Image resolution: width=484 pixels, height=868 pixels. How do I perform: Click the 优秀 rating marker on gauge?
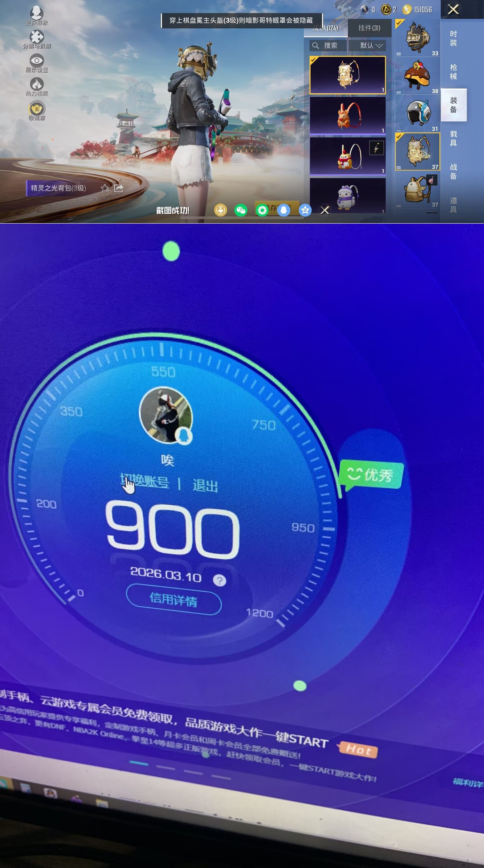pyautogui.click(x=371, y=475)
